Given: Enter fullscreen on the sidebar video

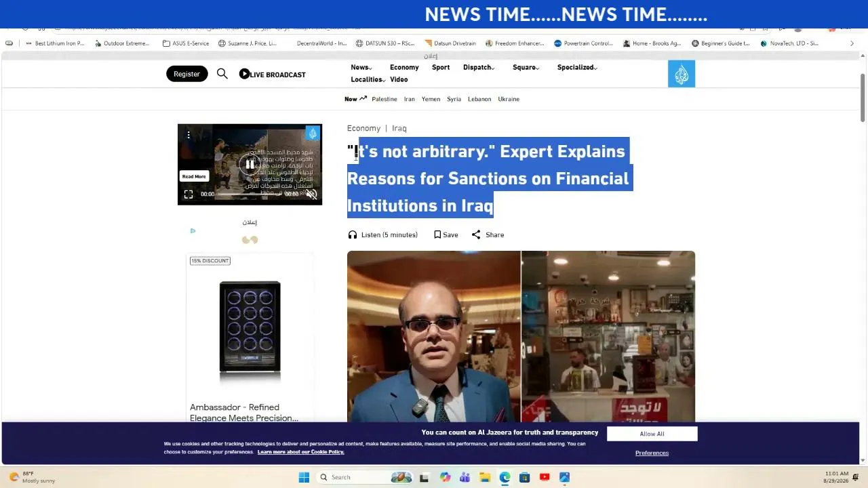Looking at the screenshot, I should pos(189,195).
